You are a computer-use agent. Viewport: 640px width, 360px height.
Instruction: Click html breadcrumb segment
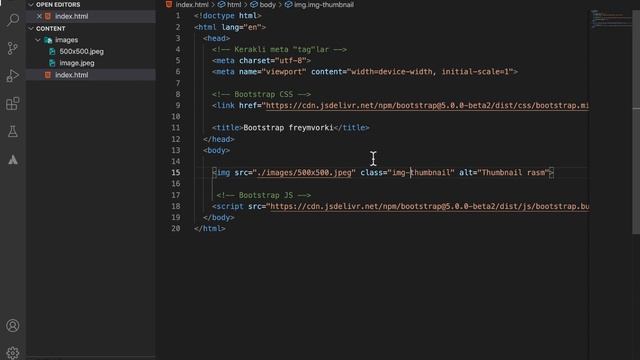point(234,5)
